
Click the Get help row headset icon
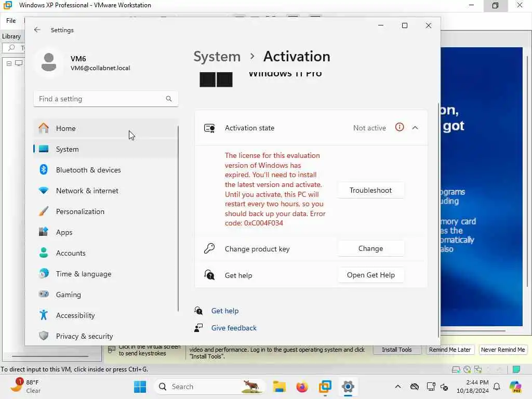[209, 275]
